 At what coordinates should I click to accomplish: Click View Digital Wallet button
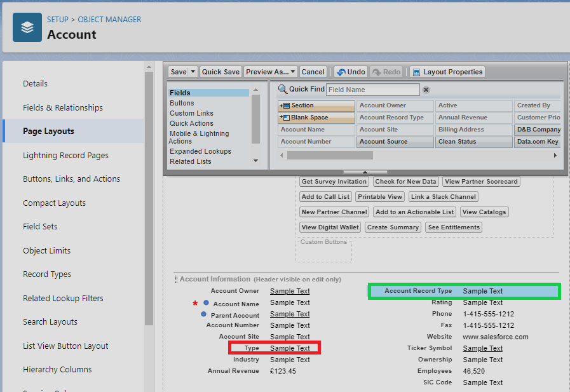(x=330, y=227)
